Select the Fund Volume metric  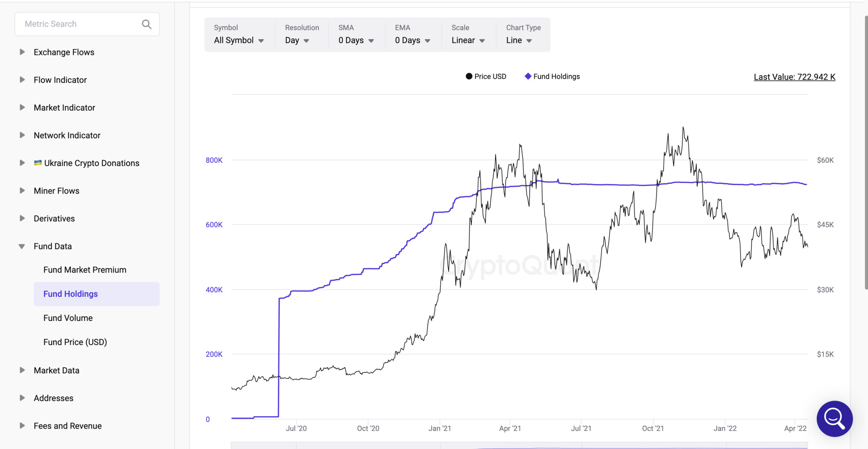tap(68, 318)
